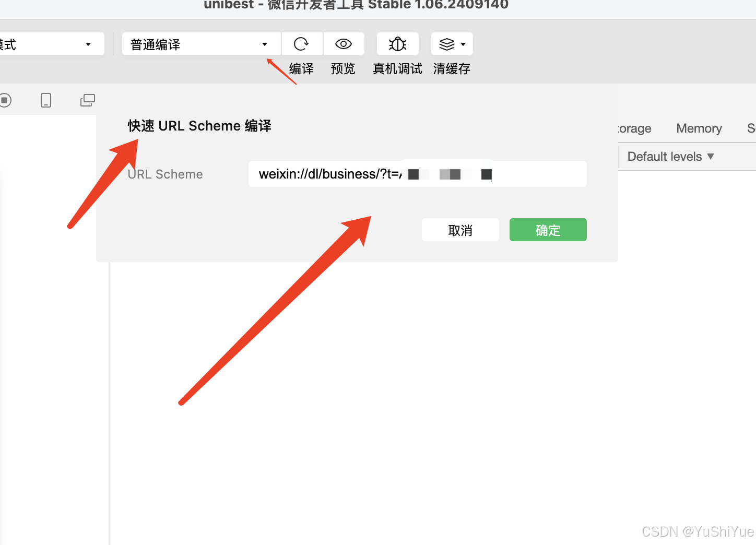756x545 pixels.
Task: Click the 真机调试 label
Action: 397,68
